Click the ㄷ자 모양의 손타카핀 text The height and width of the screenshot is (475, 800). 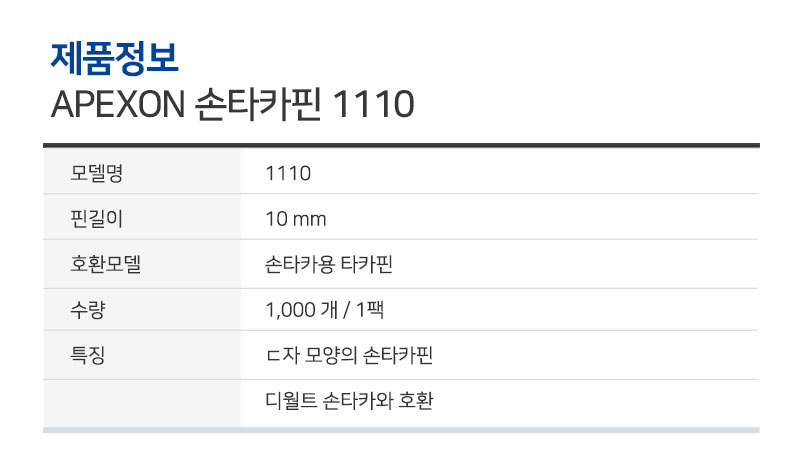pos(349,355)
